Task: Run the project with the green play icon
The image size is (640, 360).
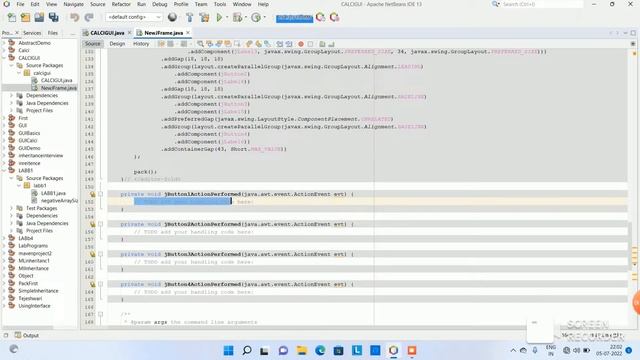Action: pos(219,17)
